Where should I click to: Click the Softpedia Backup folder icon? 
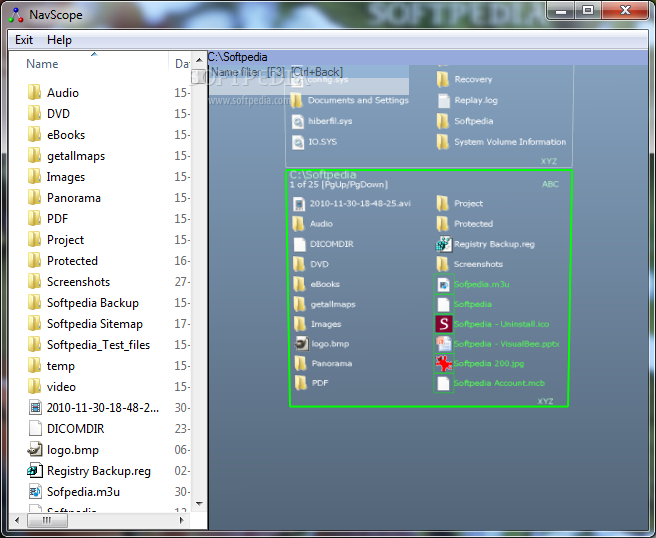pyautogui.click(x=35, y=303)
